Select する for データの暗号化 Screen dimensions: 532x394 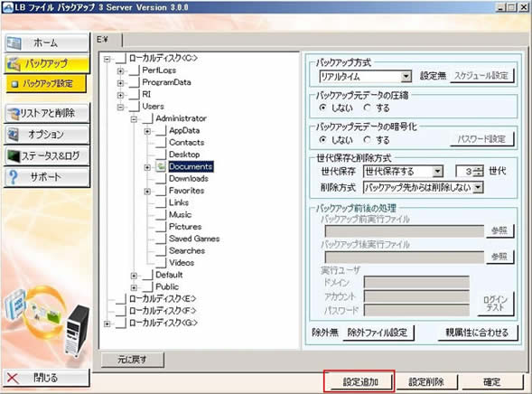367,139
